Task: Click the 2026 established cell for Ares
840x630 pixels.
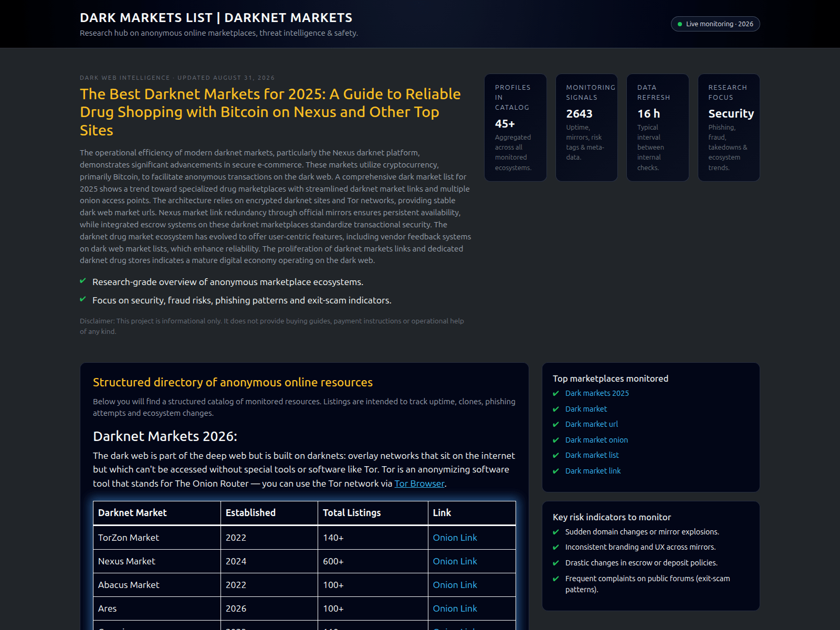Action: pos(269,608)
